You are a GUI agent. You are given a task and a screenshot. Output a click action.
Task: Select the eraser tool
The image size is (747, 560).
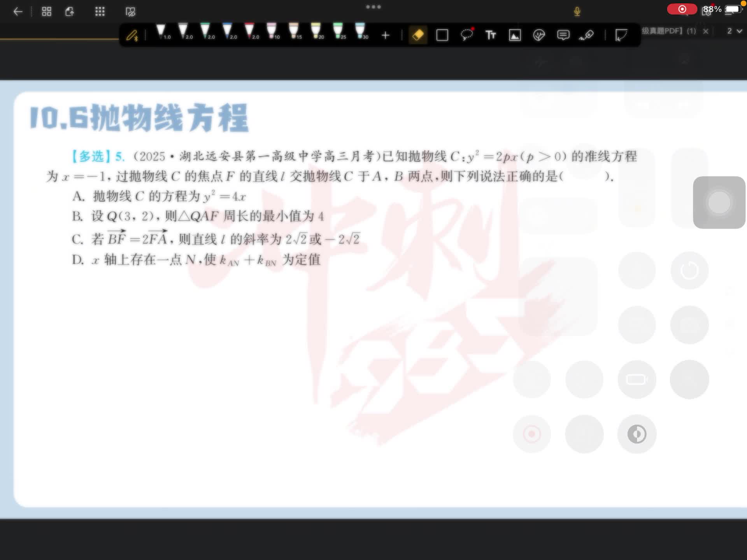pyautogui.click(x=418, y=35)
